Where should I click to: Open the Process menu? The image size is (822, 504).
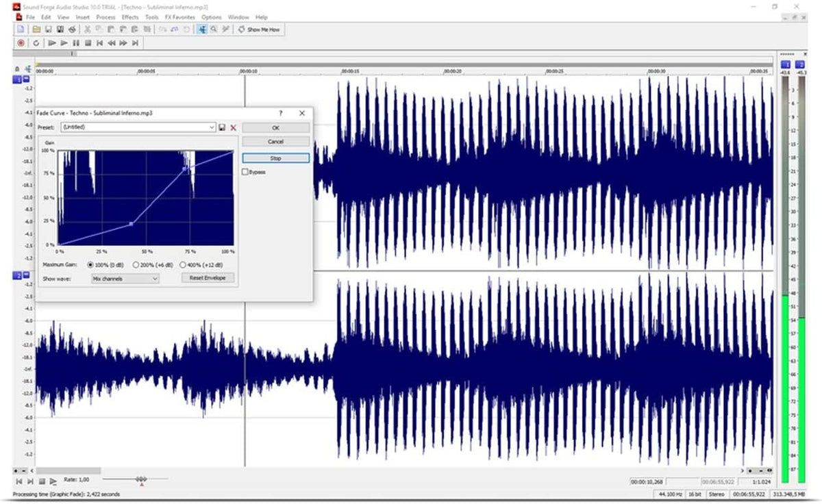coord(105,16)
